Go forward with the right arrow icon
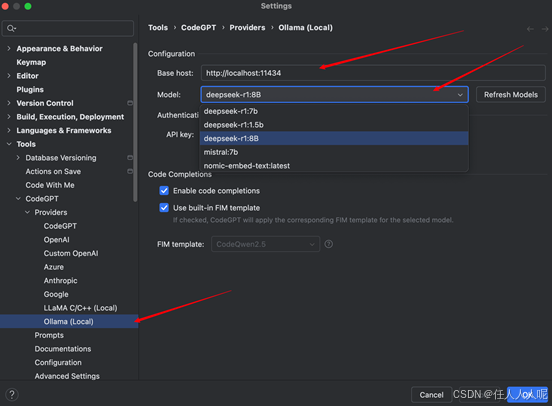This screenshot has height=406, width=552. pos(545,29)
